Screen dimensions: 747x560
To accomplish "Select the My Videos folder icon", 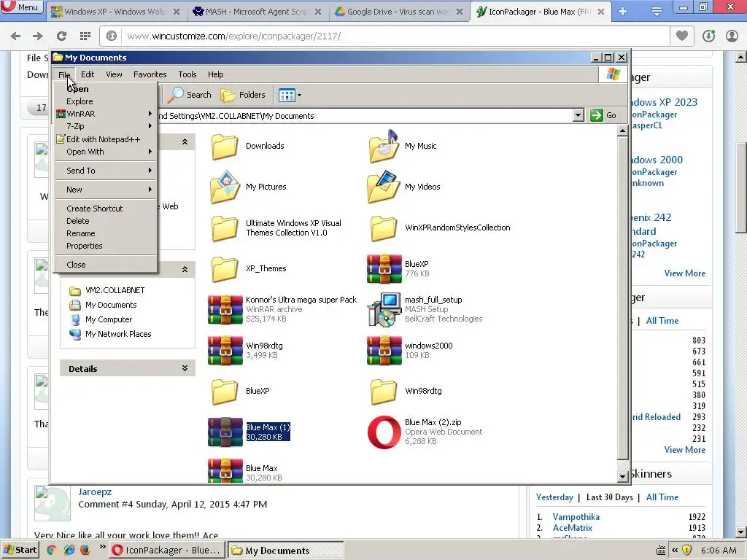I will point(384,187).
